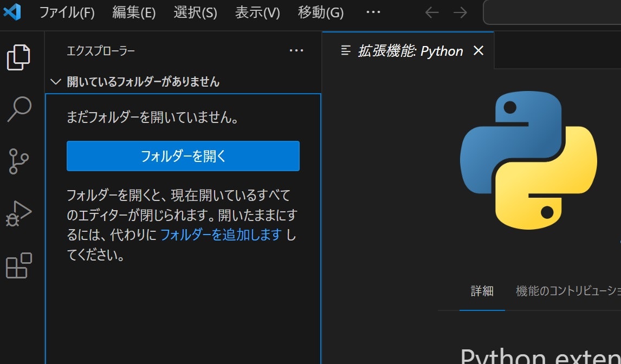
Task: Collapse the 開いているフォルダーがありません section
Action: click(56, 81)
